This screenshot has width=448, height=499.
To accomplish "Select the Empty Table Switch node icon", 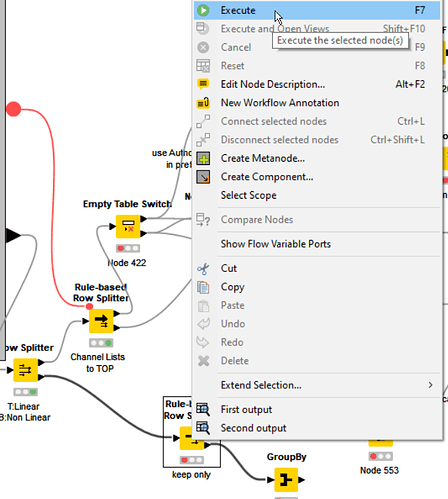I will (128, 227).
